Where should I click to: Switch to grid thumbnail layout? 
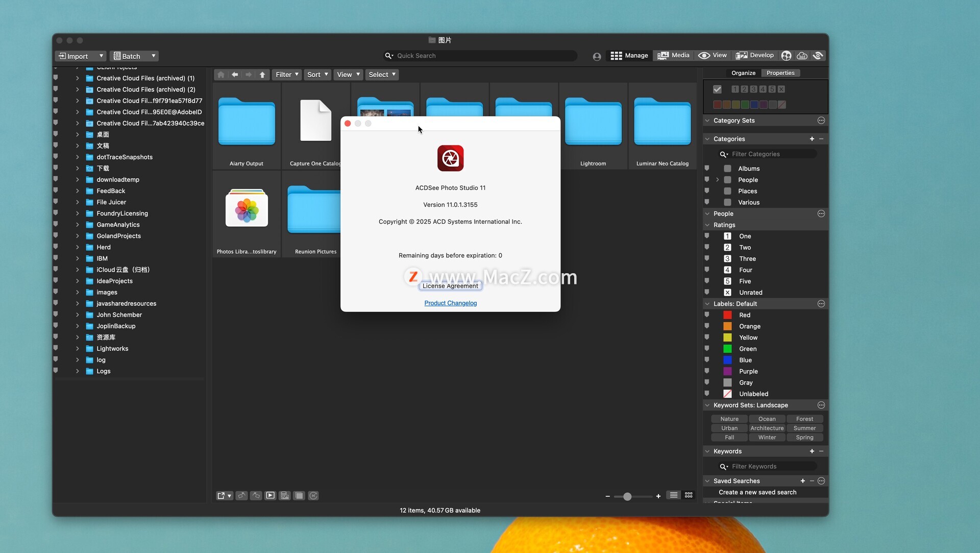[x=689, y=495]
